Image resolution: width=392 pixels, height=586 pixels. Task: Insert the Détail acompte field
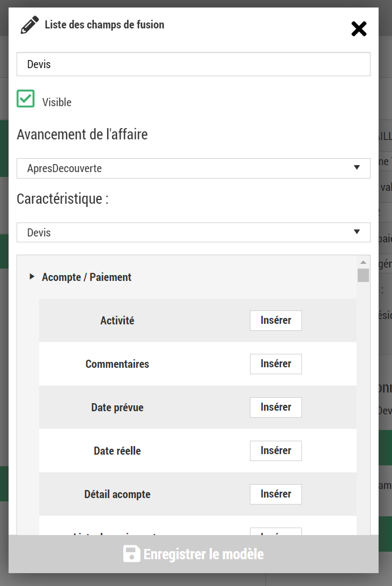[276, 494]
